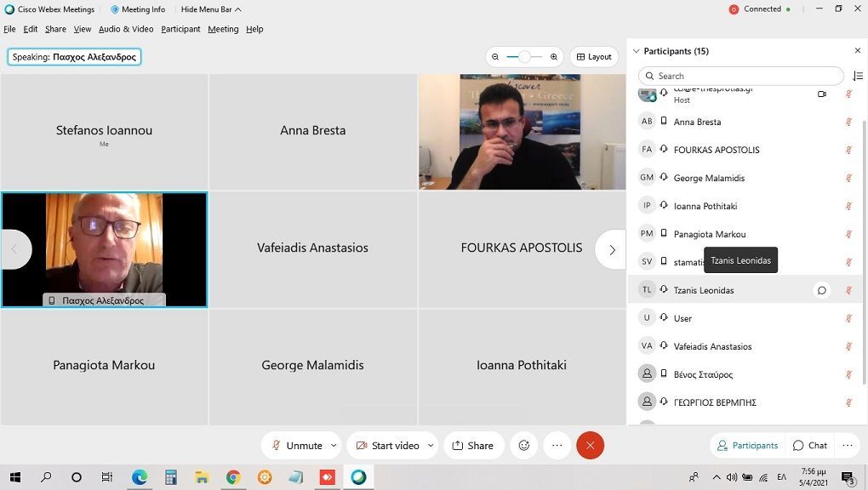Open the Audio & Video menu
Screen dimensions: 868x490
pyautogui.click(x=126, y=29)
